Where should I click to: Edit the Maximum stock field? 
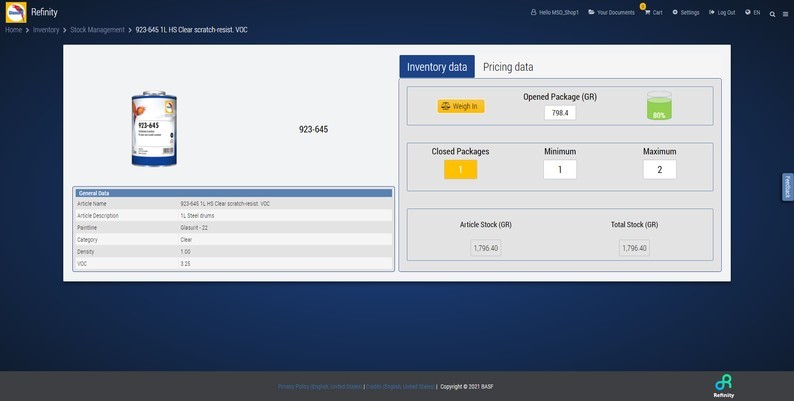pos(659,170)
